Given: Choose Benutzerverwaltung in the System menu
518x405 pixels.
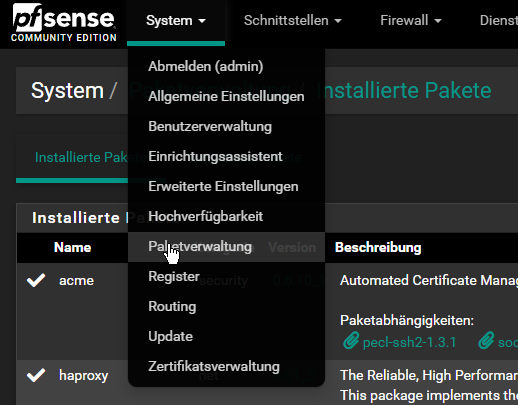Looking at the screenshot, I should pyautogui.click(x=226, y=126).
